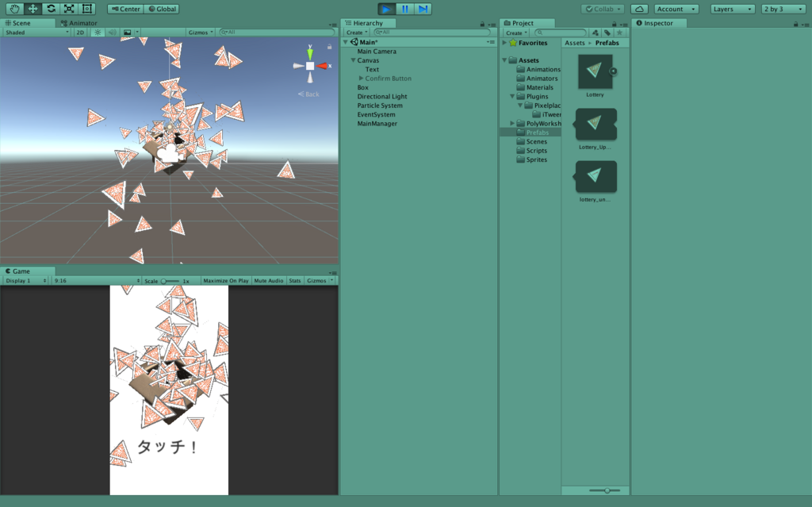
Task: Toggle Global/Local handle rotation
Action: coord(162,9)
